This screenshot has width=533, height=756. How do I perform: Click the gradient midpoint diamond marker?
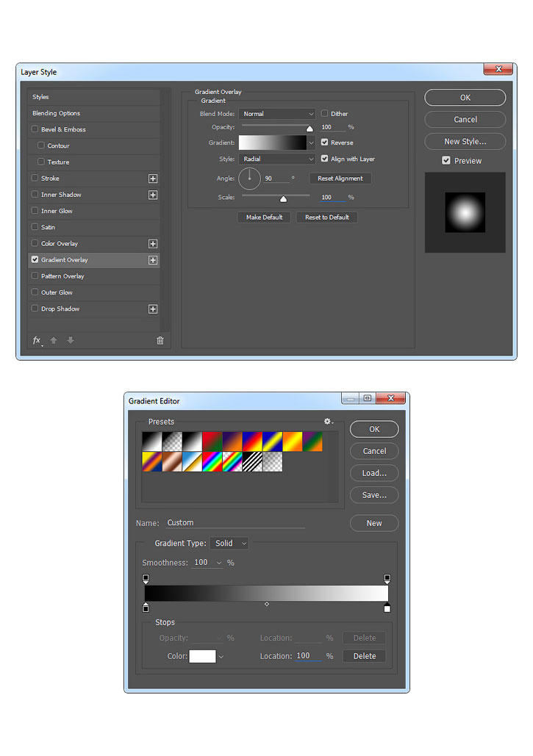click(x=267, y=604)
